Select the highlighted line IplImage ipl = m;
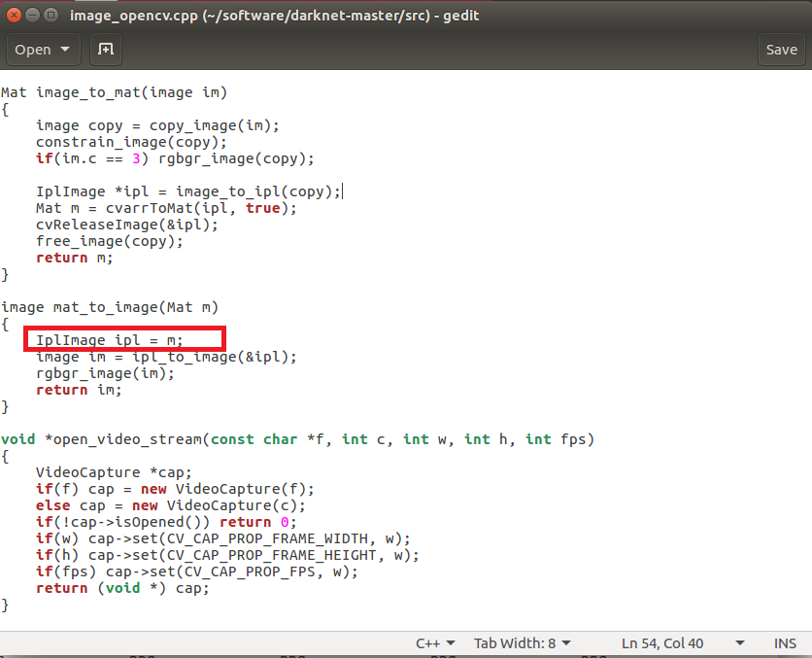The image size is (812, 658). (109, 339)
